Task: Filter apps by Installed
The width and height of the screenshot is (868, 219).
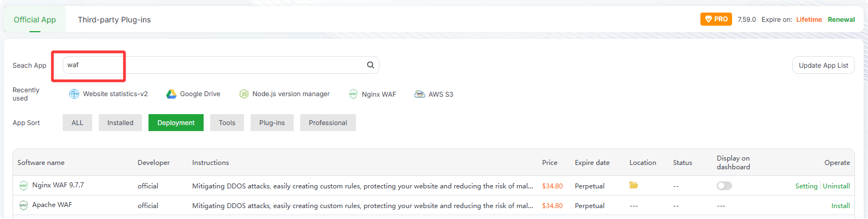Action: [120, 123]
